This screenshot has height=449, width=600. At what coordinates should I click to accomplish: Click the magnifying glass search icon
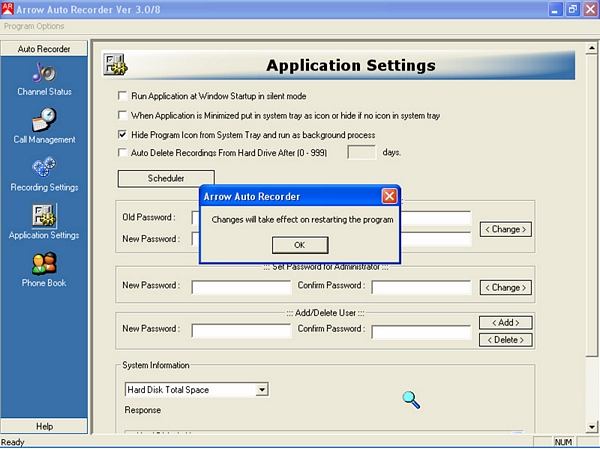(x=411, y=400)
